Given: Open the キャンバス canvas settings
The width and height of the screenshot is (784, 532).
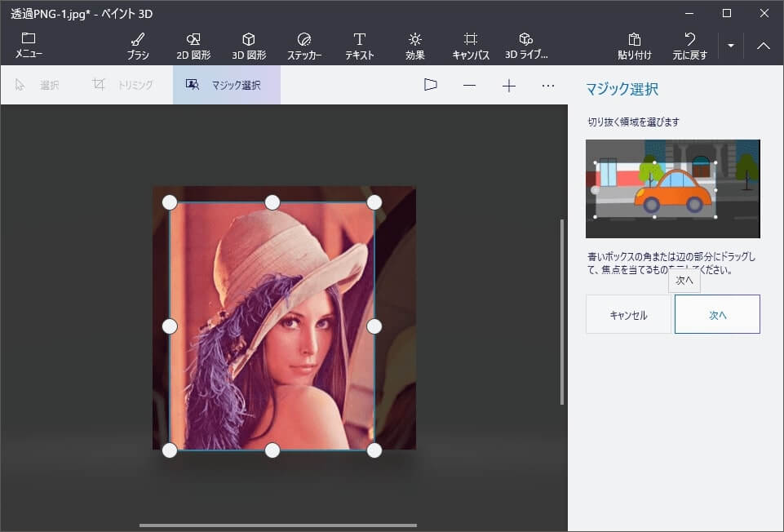Looking at the screenshot, I should [x=471, y=47].
